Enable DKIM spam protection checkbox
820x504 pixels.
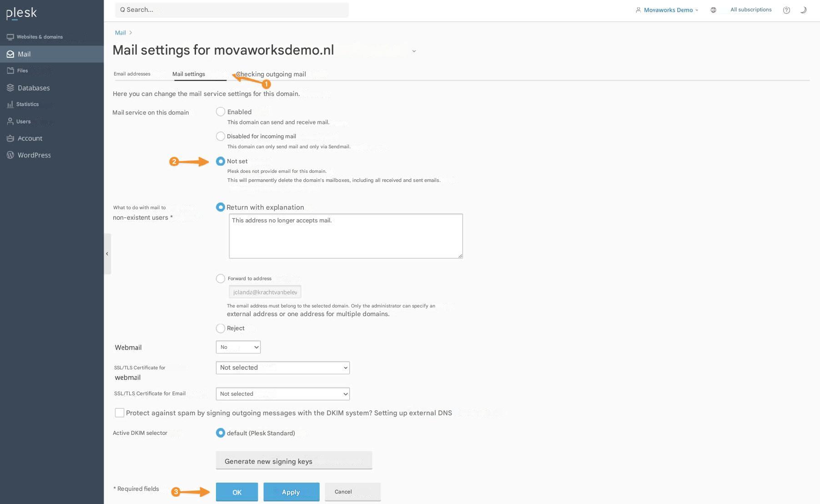point(120,413)
